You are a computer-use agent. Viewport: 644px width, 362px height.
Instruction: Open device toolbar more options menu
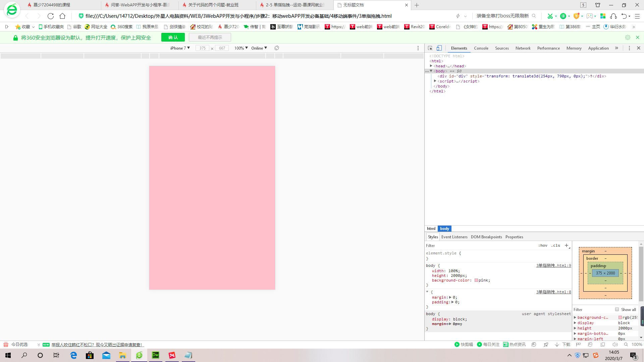pos(418,48)
